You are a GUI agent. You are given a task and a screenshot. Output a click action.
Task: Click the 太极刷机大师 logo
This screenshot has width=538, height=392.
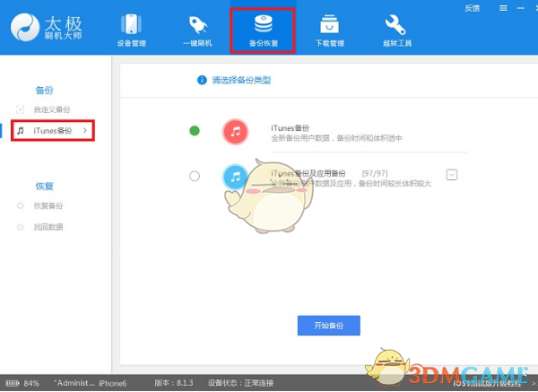click(x=47, y=27)
